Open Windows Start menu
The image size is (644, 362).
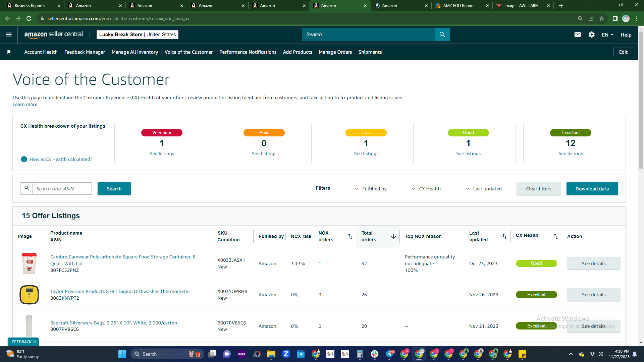click(x=122, y=354)
